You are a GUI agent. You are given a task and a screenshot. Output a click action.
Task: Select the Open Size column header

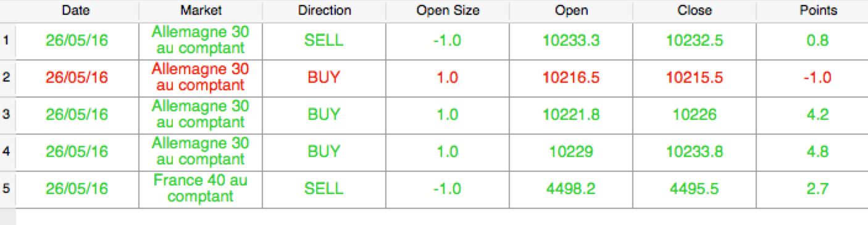(448, 11)
